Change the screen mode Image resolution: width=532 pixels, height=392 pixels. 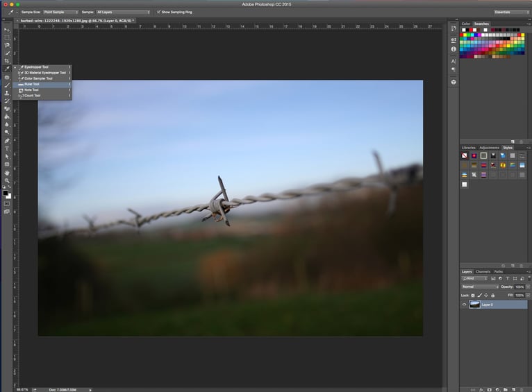coord(7,212)
